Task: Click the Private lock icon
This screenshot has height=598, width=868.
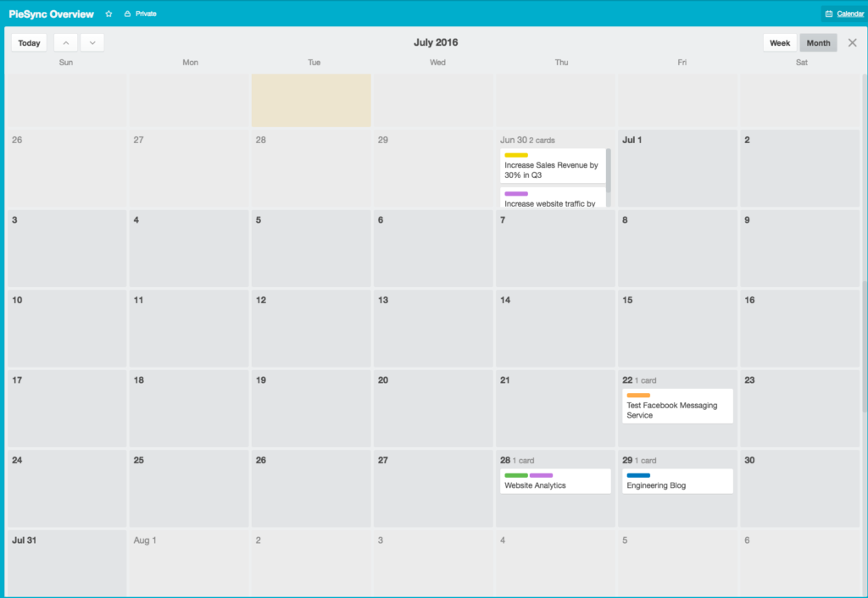Action: 127,14
